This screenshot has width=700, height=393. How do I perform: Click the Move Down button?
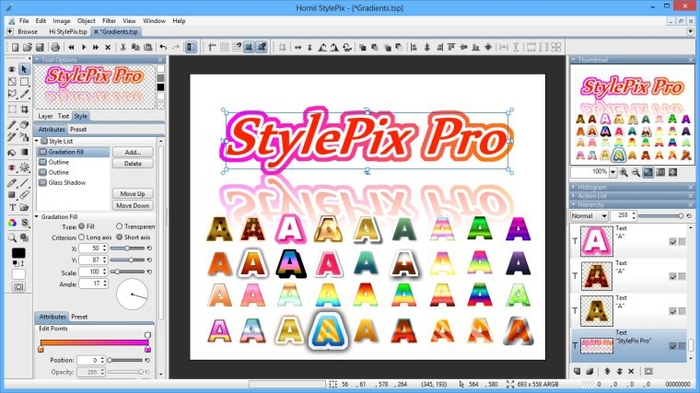click(133, 205)
